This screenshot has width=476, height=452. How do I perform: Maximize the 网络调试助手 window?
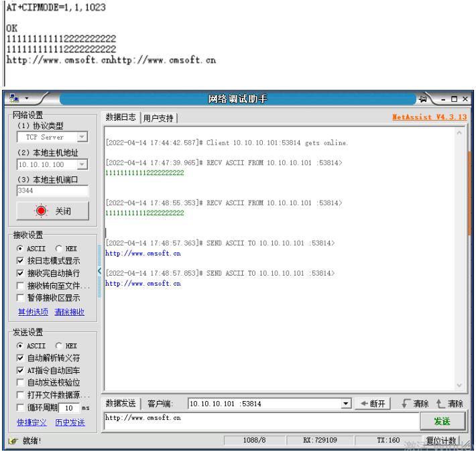point(454,99)
